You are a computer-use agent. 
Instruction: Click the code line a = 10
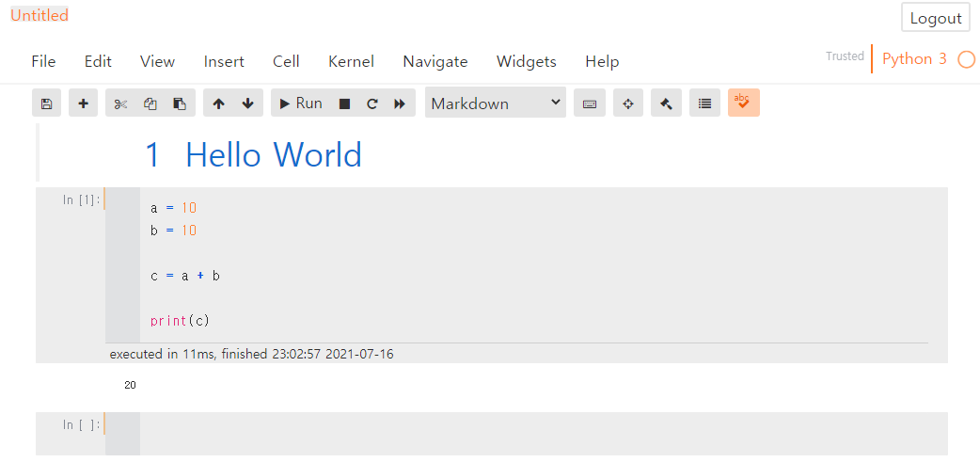click(x=174, y=208)
